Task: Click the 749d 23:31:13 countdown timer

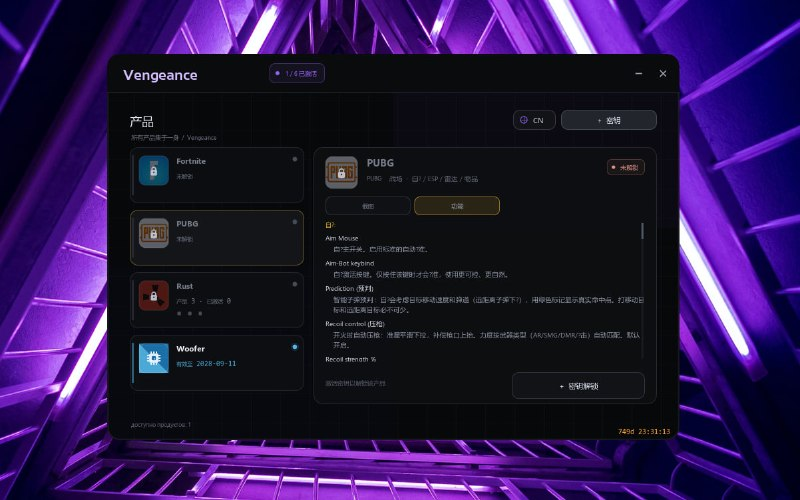Action: point(644,432)
